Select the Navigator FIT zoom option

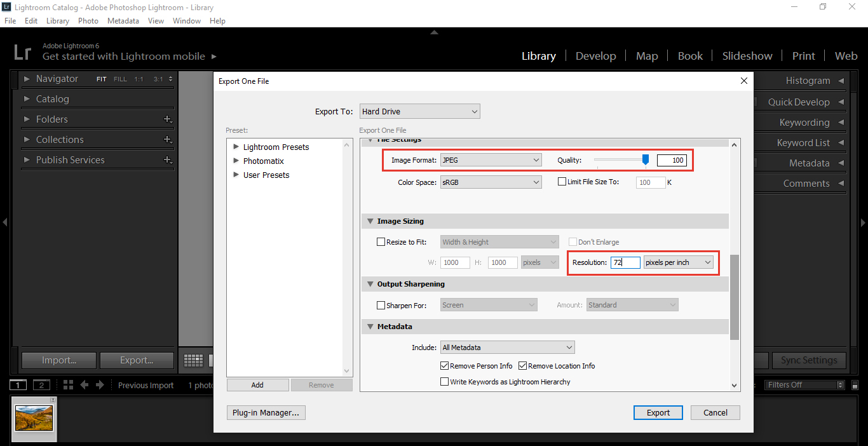102,79
